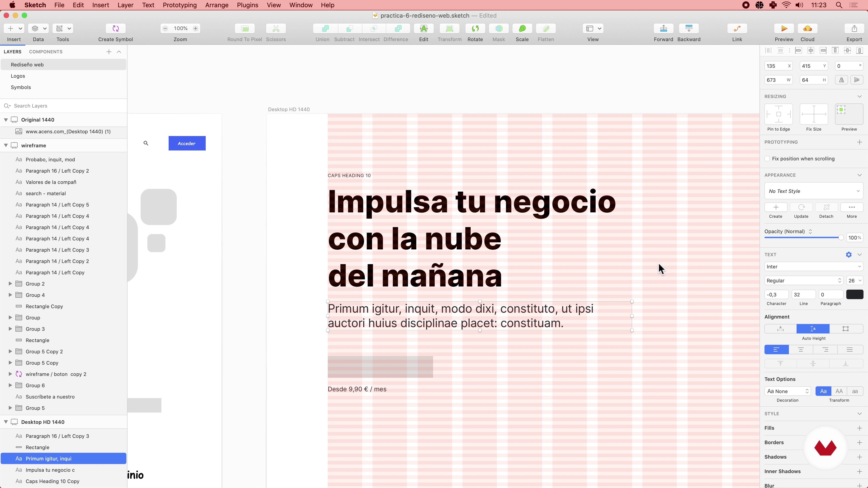Collapse the Desktop HD 1440 artboard
This screenshot has width=868, height=488.
[x=6, y=422]
